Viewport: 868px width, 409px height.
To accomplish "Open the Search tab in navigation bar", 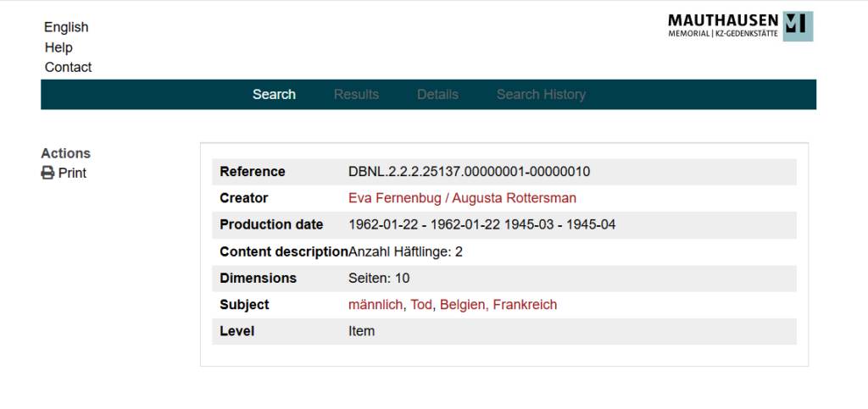I will click(x=274, y=95).
